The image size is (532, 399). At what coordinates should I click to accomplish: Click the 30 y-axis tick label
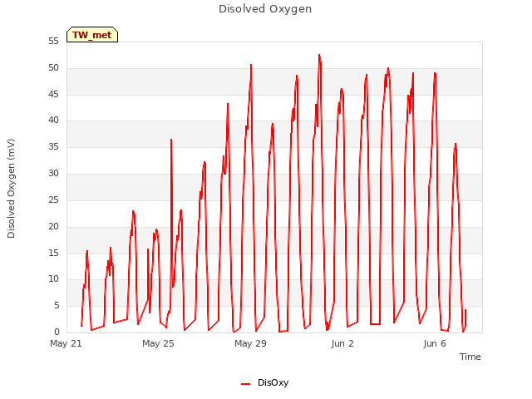53,174
